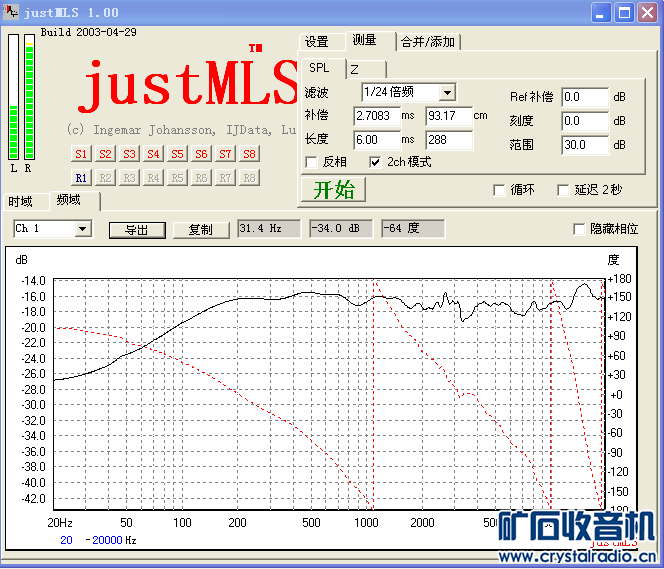The width and height of the screenshot is (664, 569).
Task: Click the 补偿 ms field showing 2.7083
Action: (377, 116)
